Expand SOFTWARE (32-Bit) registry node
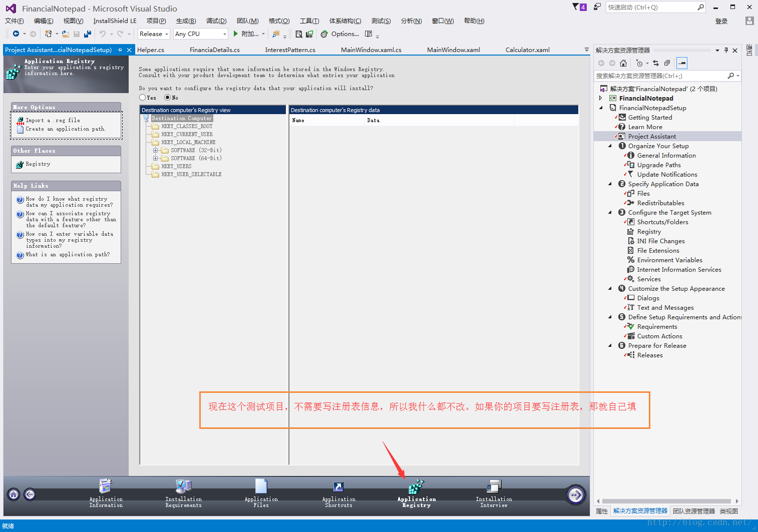758x532 pixels. click(155, 150)
